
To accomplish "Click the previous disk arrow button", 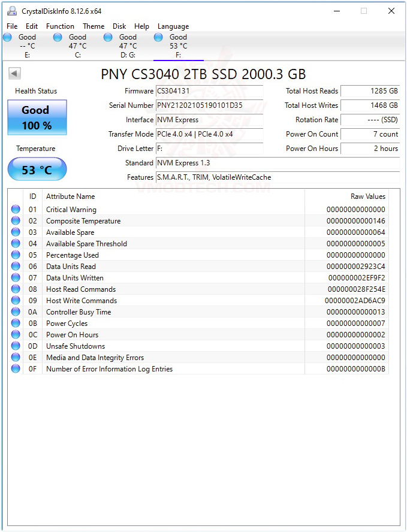I will pyautogui.click(x=14, y=73).
